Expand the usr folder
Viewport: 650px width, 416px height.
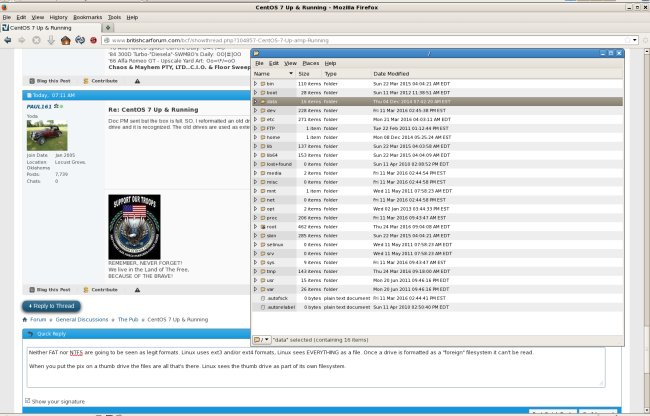point(255,280)
